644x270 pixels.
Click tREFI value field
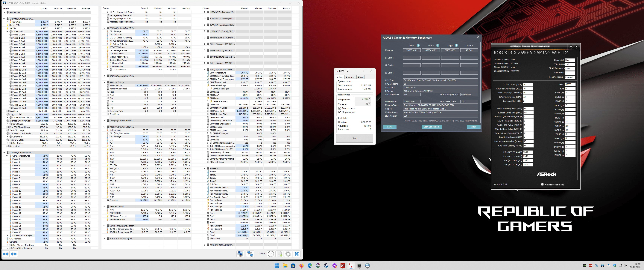[570, 84]
